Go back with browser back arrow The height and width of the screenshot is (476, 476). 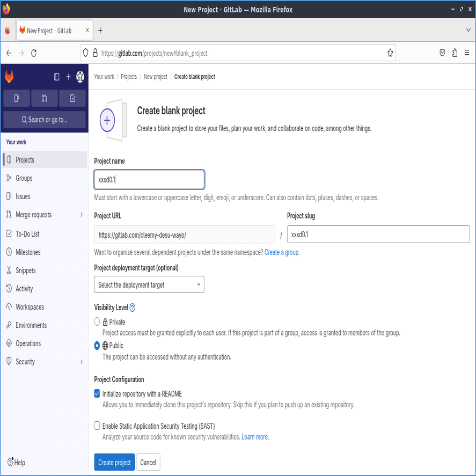pyautogui.click(x=9, y=53)
